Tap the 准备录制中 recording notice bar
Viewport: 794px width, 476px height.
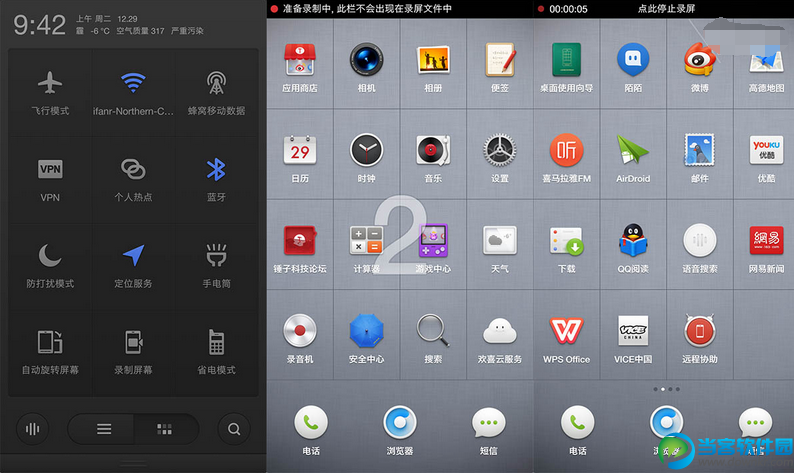tap(400, 9)
